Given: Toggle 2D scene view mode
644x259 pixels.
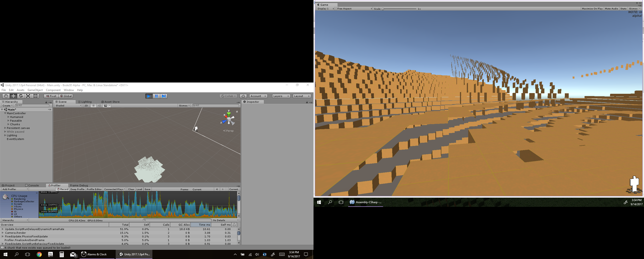Looking at the screenshot, I should [x=86, y=106].
